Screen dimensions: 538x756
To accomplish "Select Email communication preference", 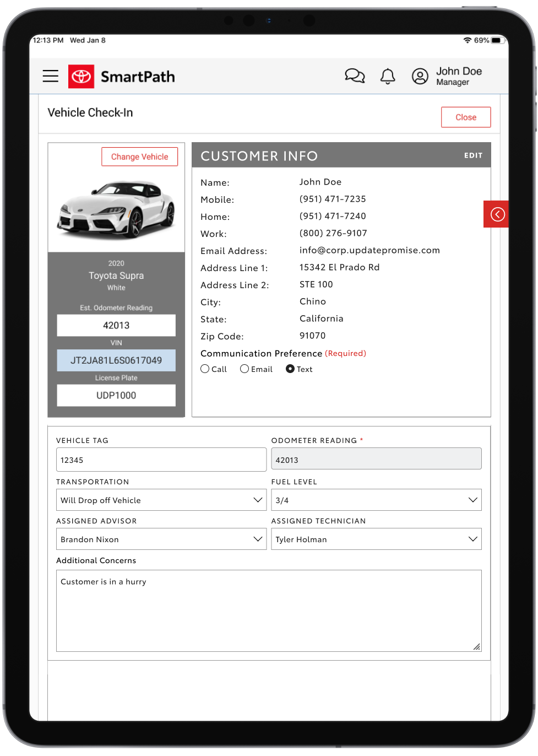I will point(244,369).
